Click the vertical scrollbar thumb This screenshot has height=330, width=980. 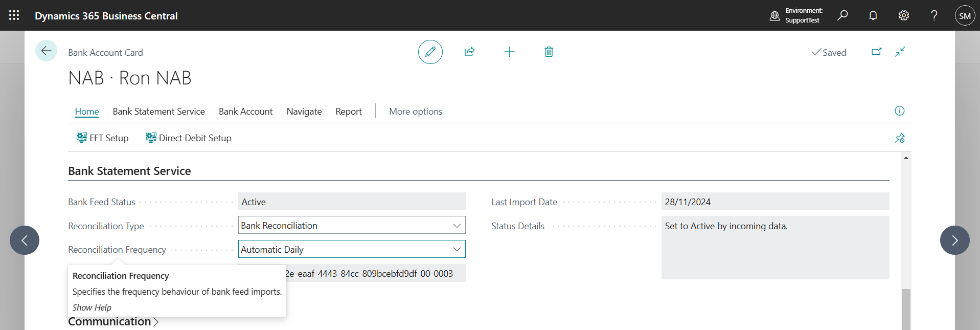(x=906, y=309)
